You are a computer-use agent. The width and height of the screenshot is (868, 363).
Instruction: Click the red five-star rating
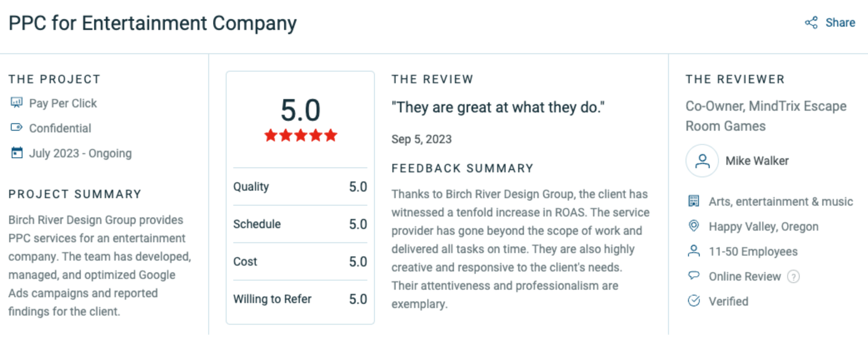(300, 135)
